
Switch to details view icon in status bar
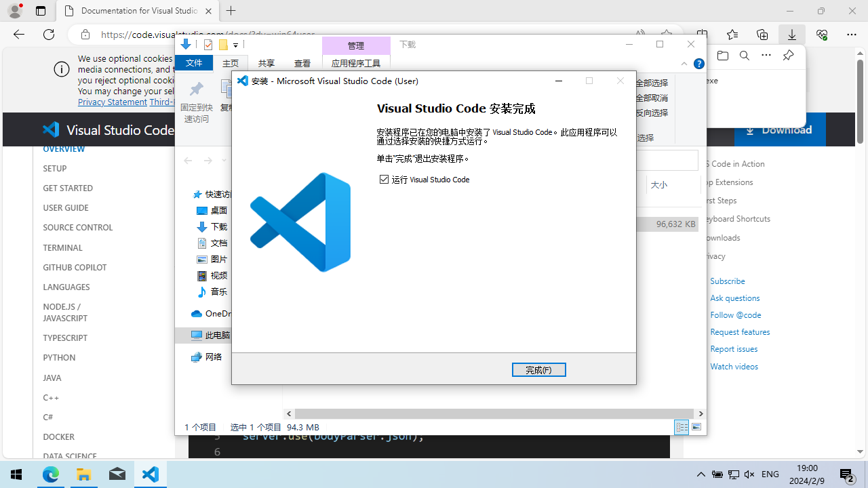point(682,427)
